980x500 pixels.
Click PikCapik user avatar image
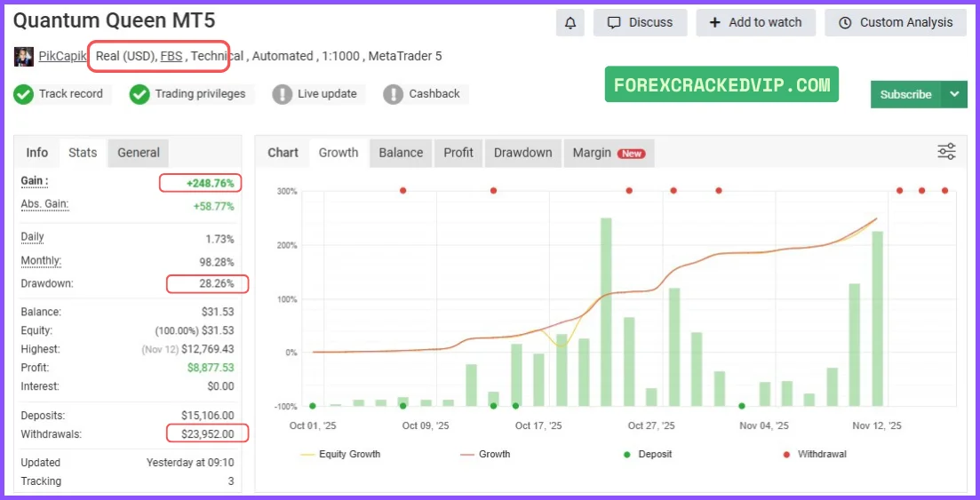[24, 57]
